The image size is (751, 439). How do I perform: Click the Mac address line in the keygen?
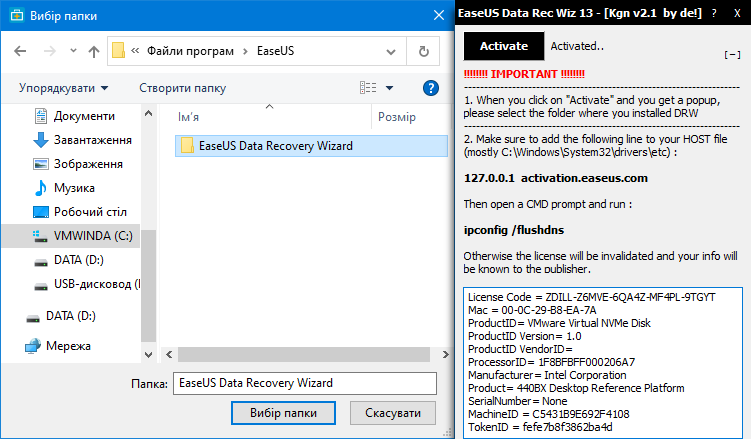(x=532, y=310)
